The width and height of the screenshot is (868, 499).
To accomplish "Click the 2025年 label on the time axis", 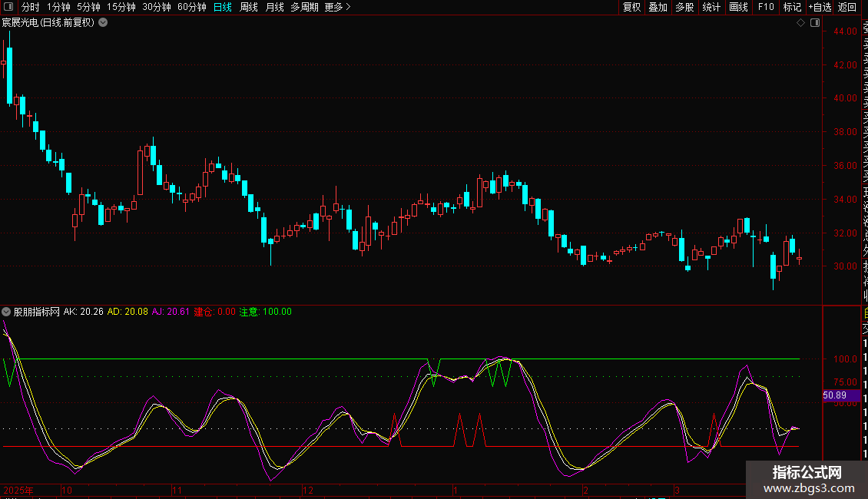I will [18, 490].
